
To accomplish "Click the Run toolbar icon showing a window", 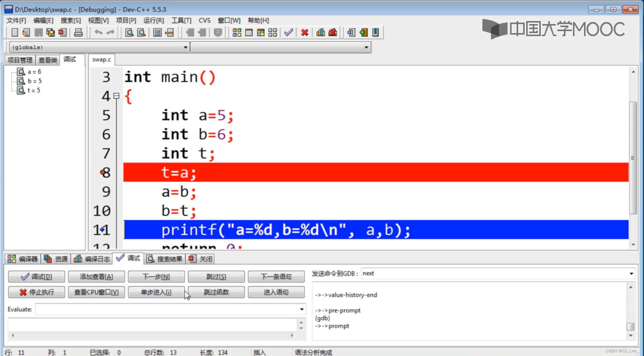I will [249, 33].
